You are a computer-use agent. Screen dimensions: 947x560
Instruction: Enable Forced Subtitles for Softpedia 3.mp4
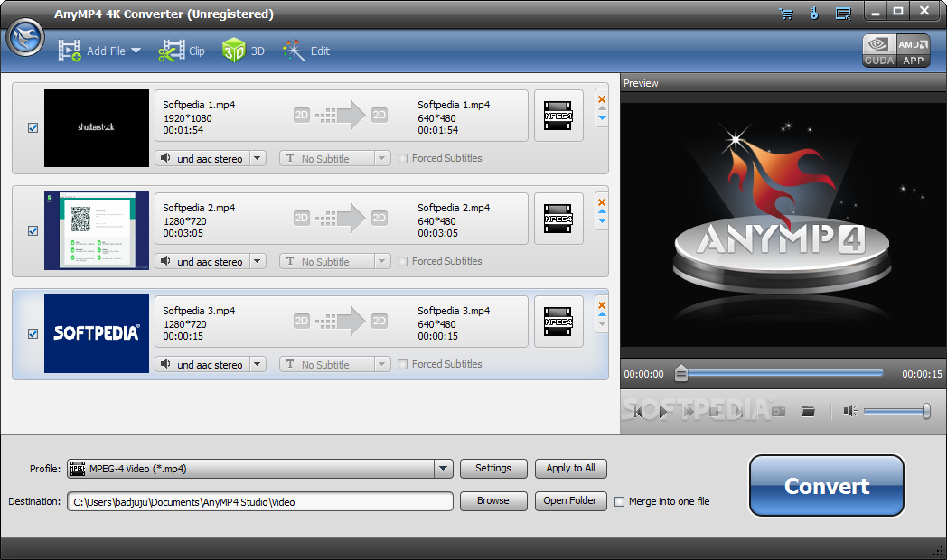click(403, 365)
